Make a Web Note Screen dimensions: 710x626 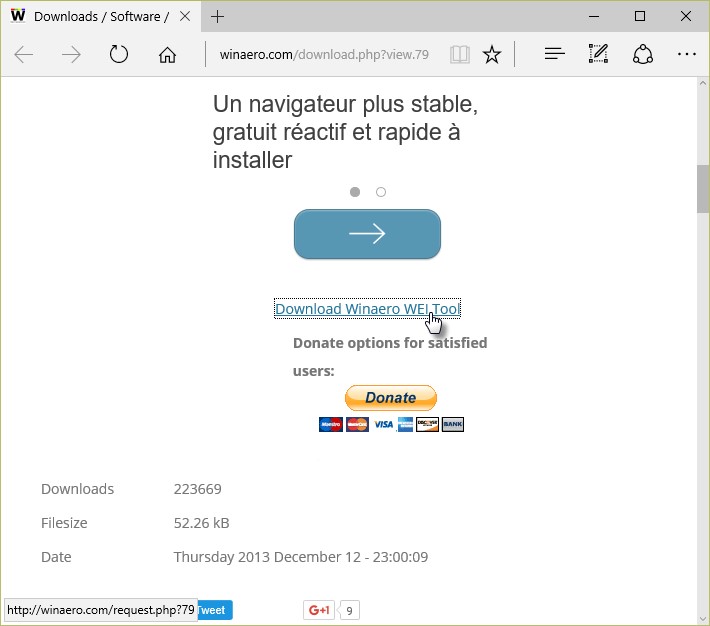click(x=598, y=55)
